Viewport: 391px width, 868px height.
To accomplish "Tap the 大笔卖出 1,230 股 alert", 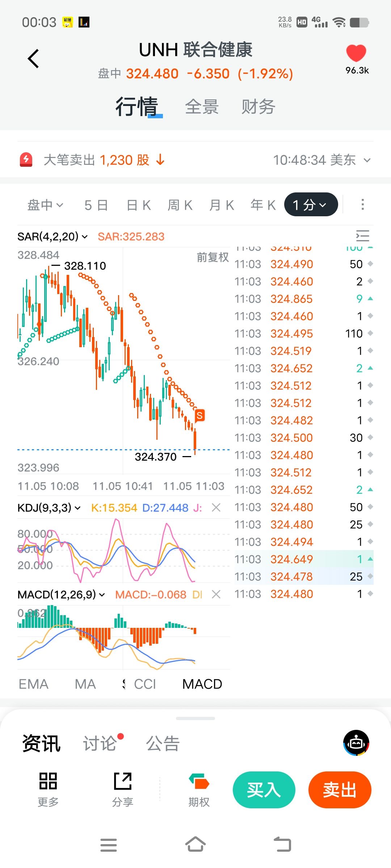I will [x=104, y=160].
